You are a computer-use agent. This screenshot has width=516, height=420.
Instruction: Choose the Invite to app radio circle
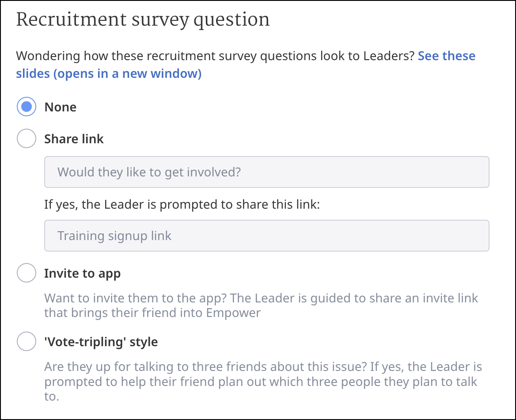[26, 273]
